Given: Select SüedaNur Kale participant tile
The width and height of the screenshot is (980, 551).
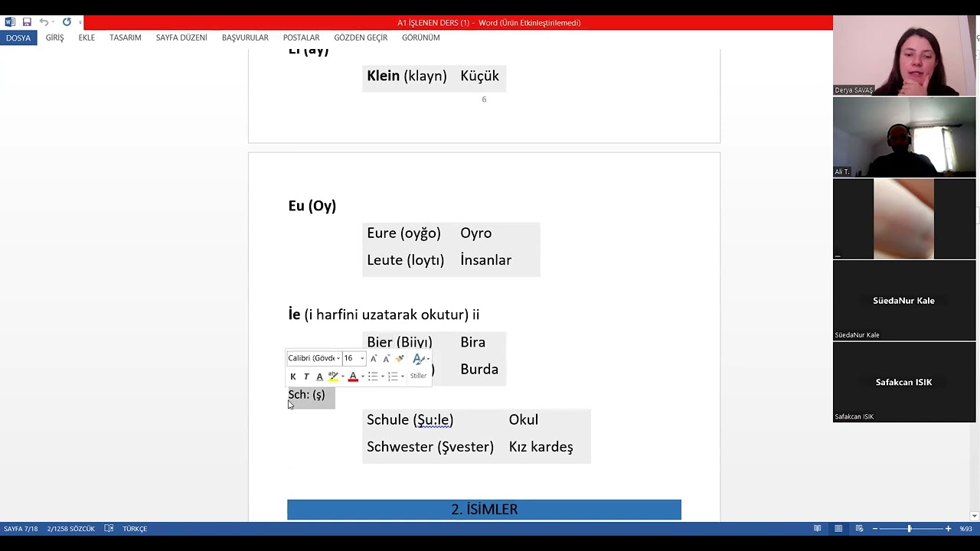Looking at the screenshot, I should [x=904, y=301].
